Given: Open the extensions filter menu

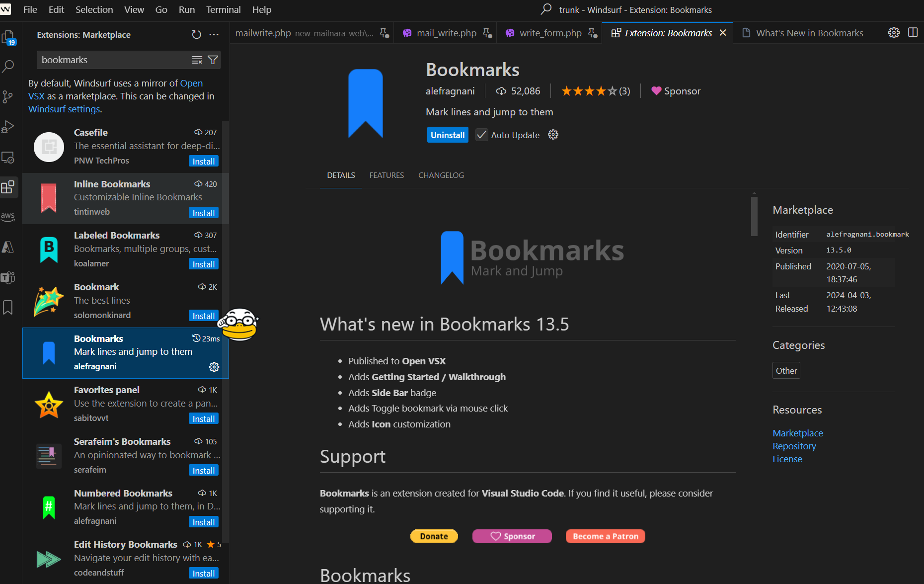Looking at the screenshot, I should pos(213,60).
